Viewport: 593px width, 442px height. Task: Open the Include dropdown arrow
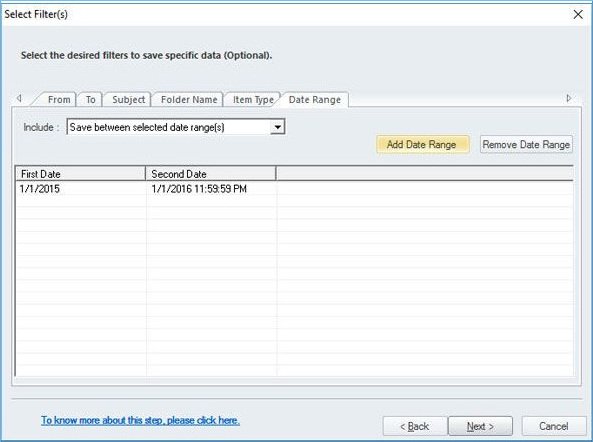point(277,127)
